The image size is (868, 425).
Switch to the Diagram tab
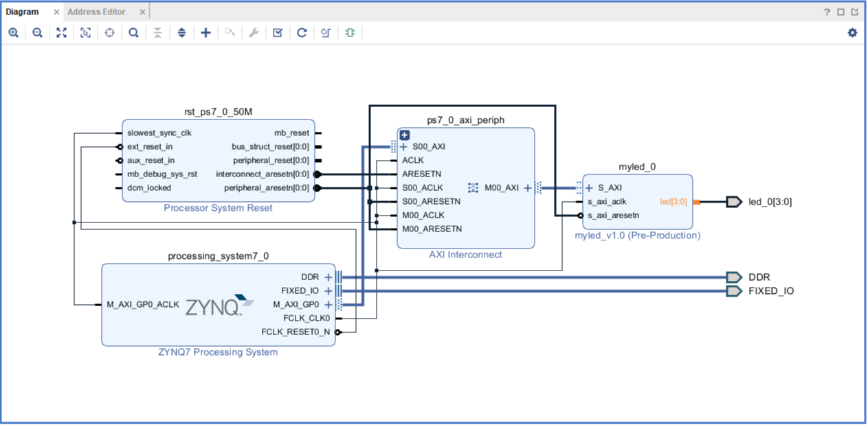pyautogui.click(x=23, y=12)
